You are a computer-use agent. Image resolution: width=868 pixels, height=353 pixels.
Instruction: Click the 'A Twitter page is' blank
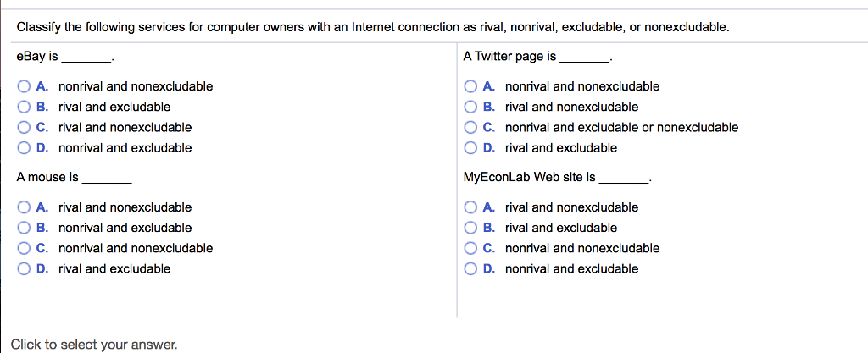point(584,57)
